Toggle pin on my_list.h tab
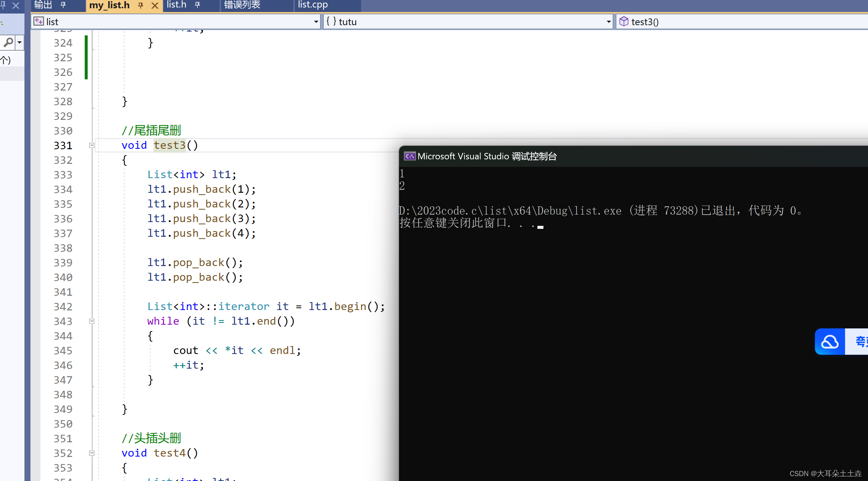The width and height of the screenshot is (868, 481). click(x=141, y=5)
